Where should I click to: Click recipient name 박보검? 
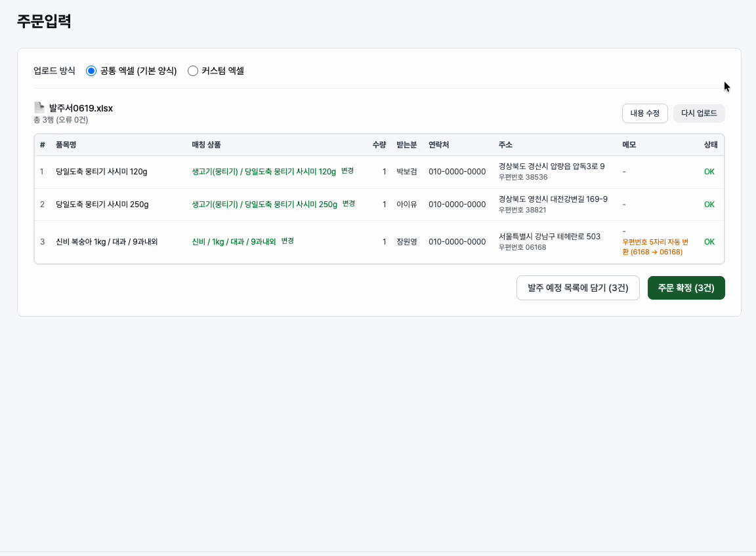click(406, 172)
